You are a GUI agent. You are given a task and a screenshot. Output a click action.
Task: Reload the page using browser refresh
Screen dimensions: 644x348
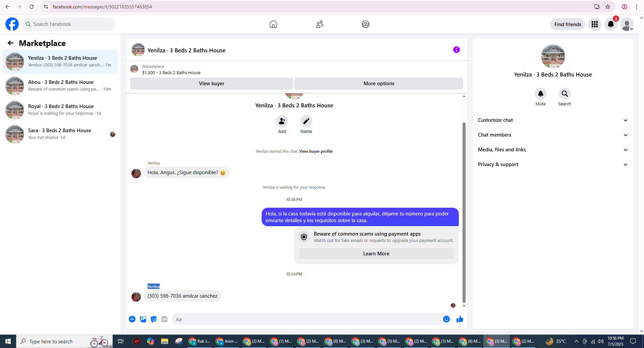pos(32,7)
